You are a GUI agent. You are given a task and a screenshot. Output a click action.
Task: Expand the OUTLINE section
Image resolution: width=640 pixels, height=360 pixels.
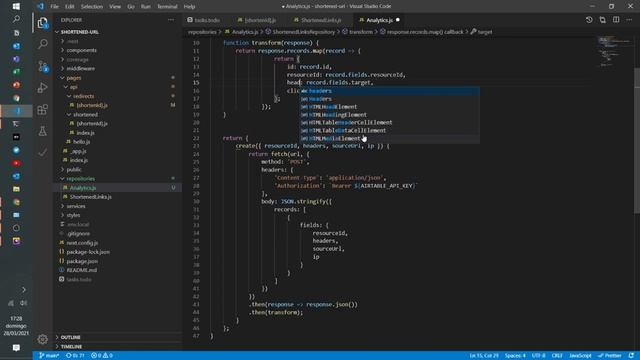coord(70,337)
